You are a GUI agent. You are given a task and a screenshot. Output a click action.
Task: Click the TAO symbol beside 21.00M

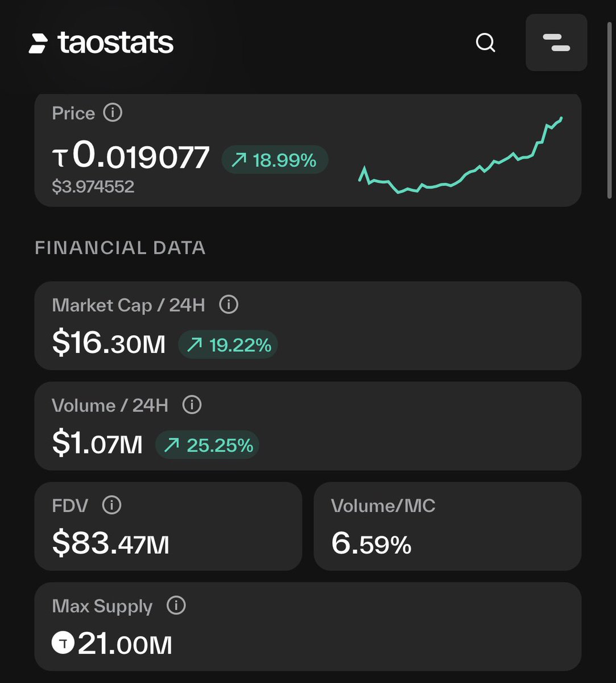[63, 644]
